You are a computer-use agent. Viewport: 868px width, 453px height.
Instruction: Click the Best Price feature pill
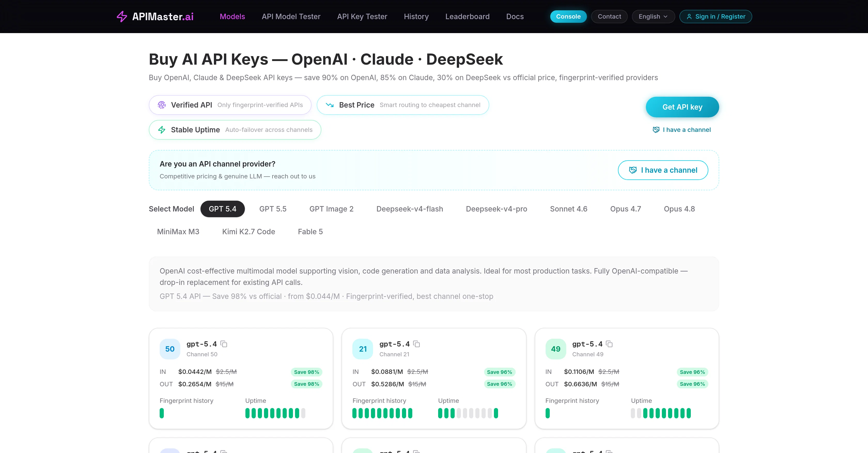403,105
